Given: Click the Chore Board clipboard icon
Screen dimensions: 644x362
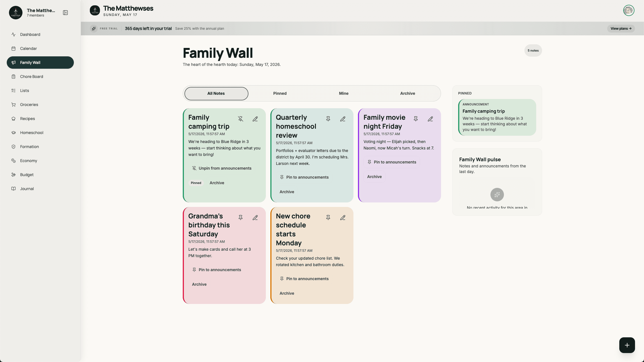Looking at the screenshot, I should [13, 77].
